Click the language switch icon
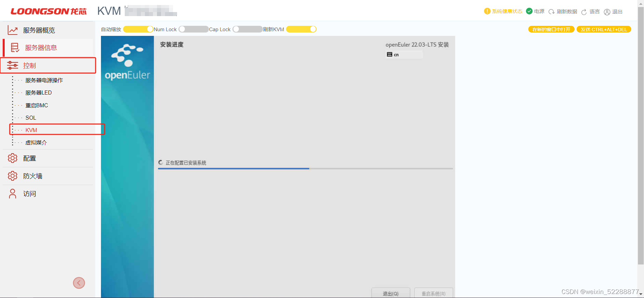 click(584, 12)
